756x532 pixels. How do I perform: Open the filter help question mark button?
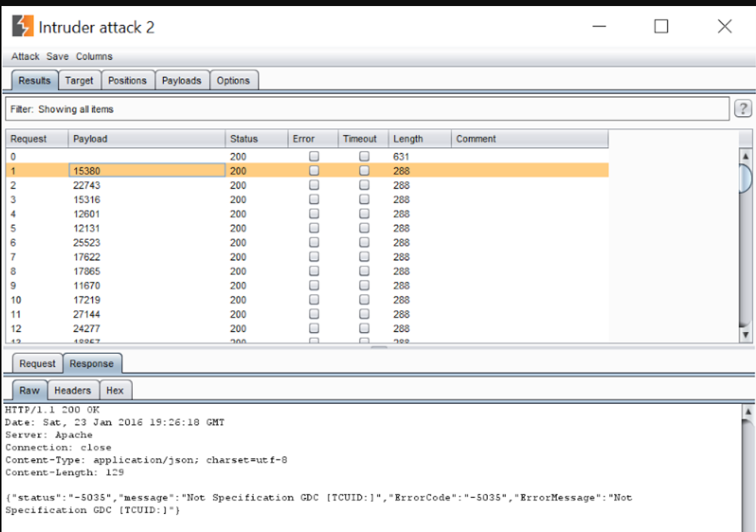tap(742, 109)
